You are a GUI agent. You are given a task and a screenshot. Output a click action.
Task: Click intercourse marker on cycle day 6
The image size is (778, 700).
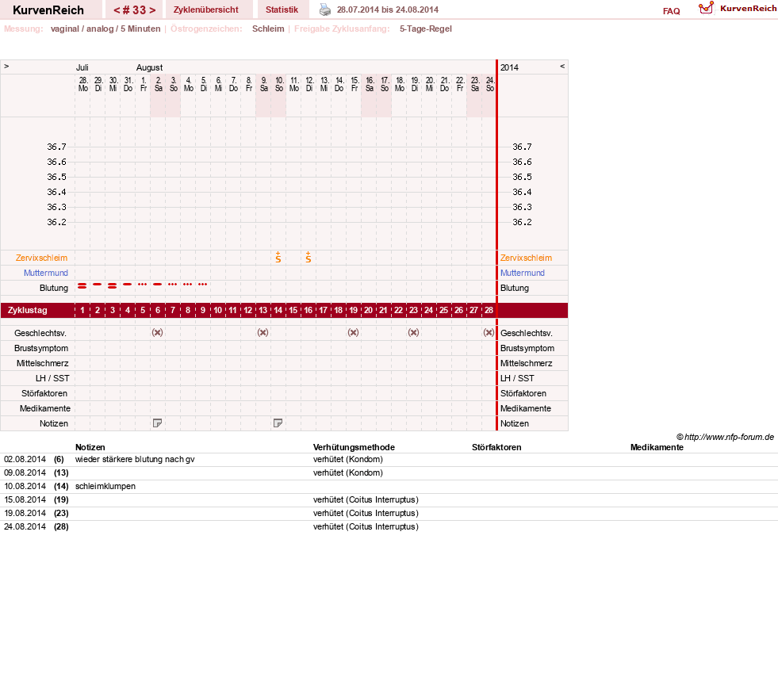(157, 332)
